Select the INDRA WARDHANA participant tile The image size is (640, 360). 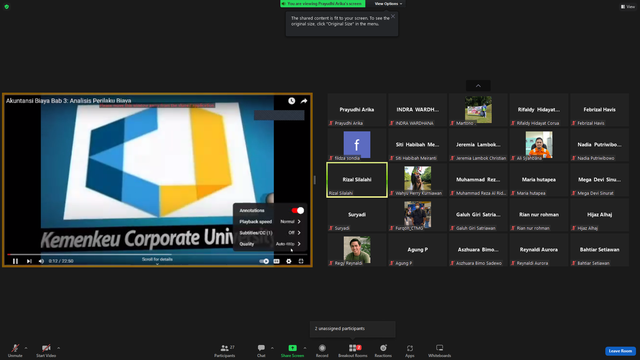click(418, 110)
